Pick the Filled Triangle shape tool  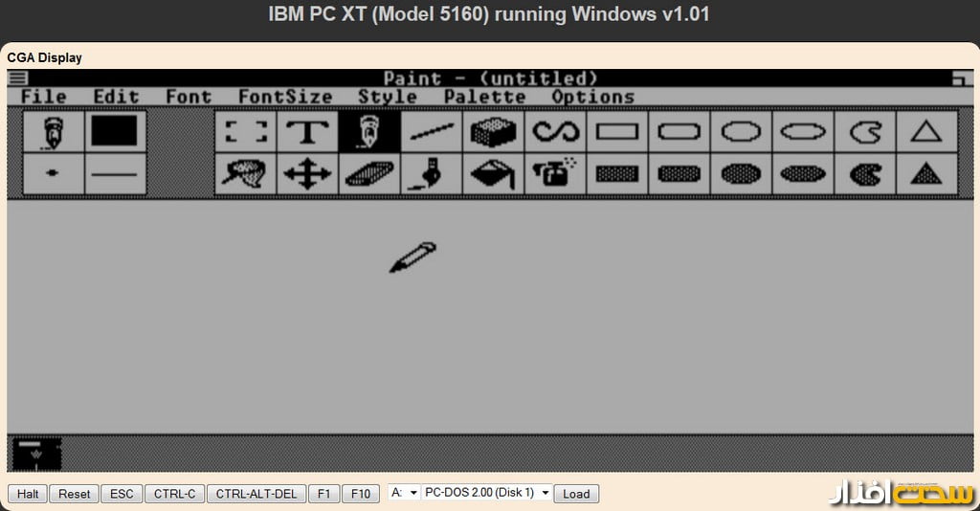(925, 174)
